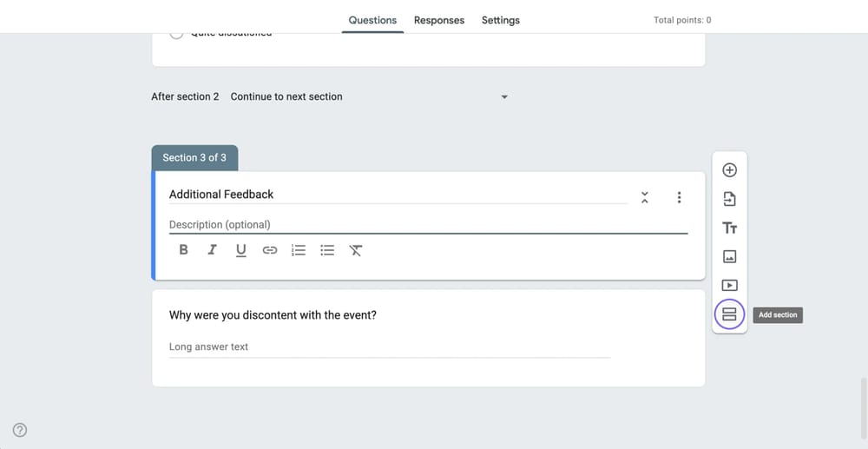Open the section's three-dot more options menu

pos(679,197)
